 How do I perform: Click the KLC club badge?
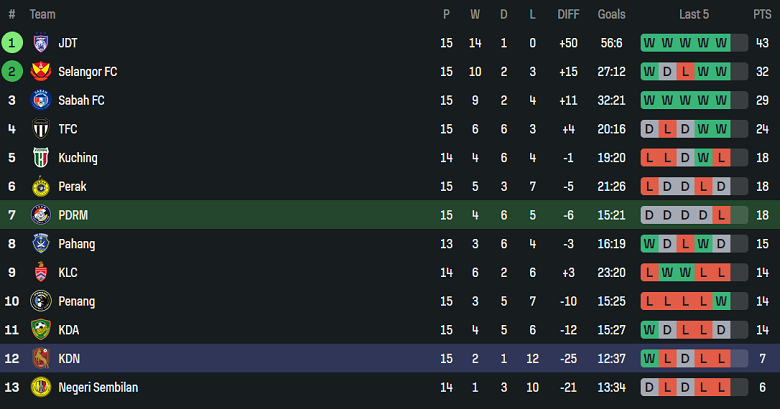click(41, 272)
